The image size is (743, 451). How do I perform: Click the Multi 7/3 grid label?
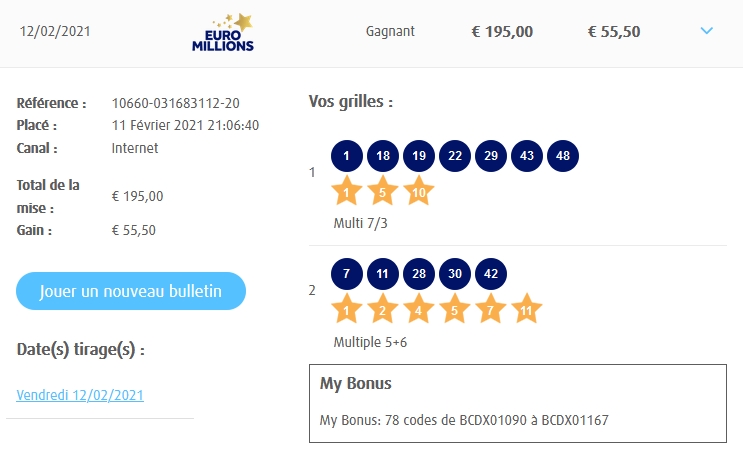tap(360, 223)
